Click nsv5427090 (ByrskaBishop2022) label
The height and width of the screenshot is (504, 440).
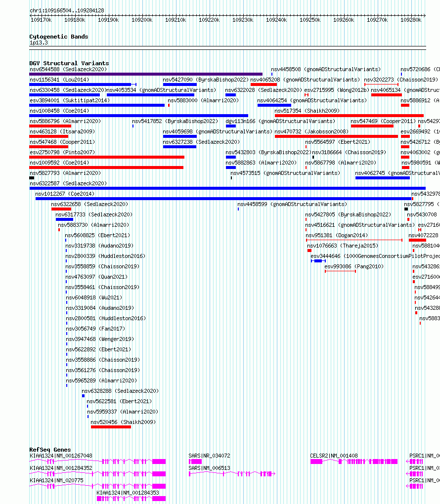(206, 80)
